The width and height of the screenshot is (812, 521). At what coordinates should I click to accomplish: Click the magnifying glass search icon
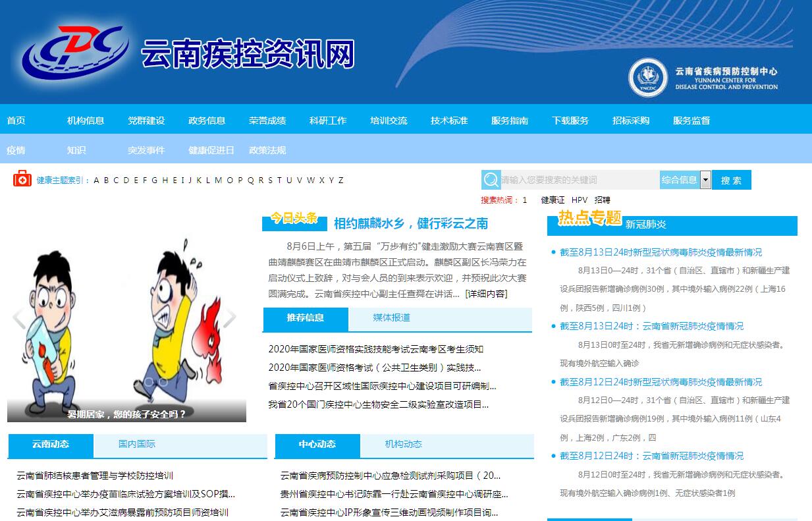click(x=491, y=180)
